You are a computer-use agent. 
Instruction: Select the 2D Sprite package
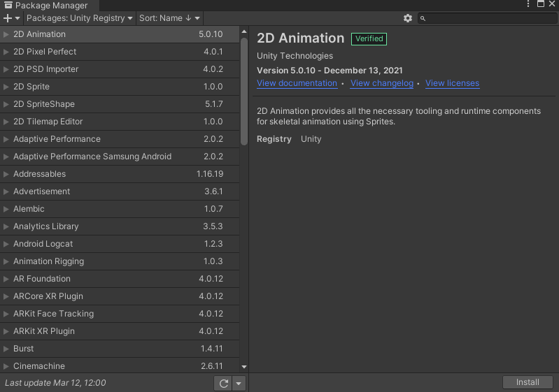point(120,87)
